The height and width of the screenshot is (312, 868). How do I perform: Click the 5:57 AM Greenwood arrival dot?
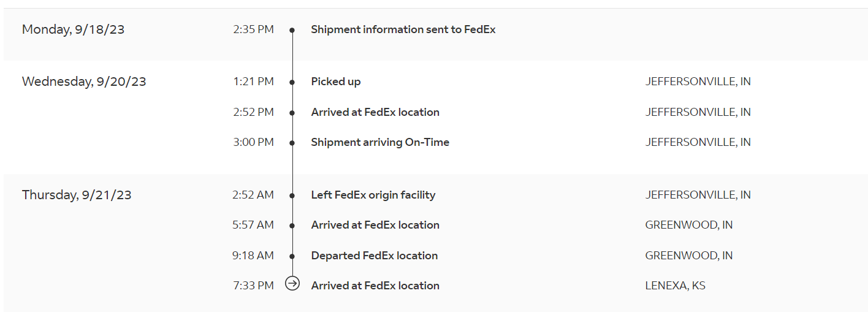pos(292,225)
